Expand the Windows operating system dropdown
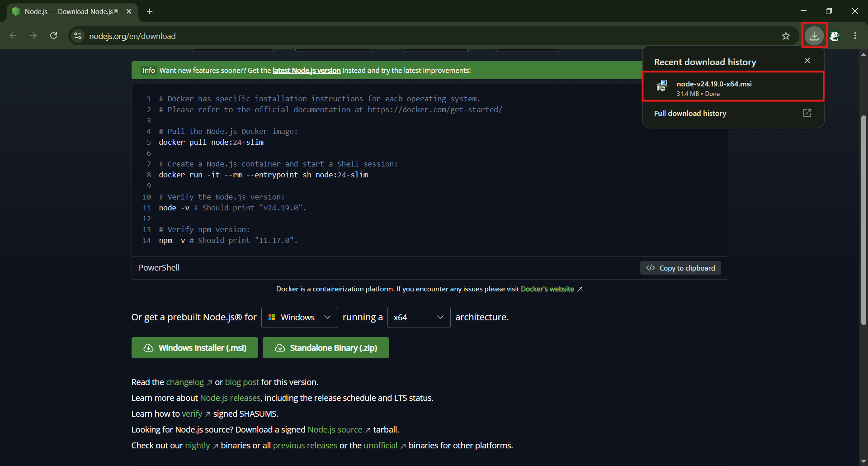 pyautogui.click(x=299, y=317)
